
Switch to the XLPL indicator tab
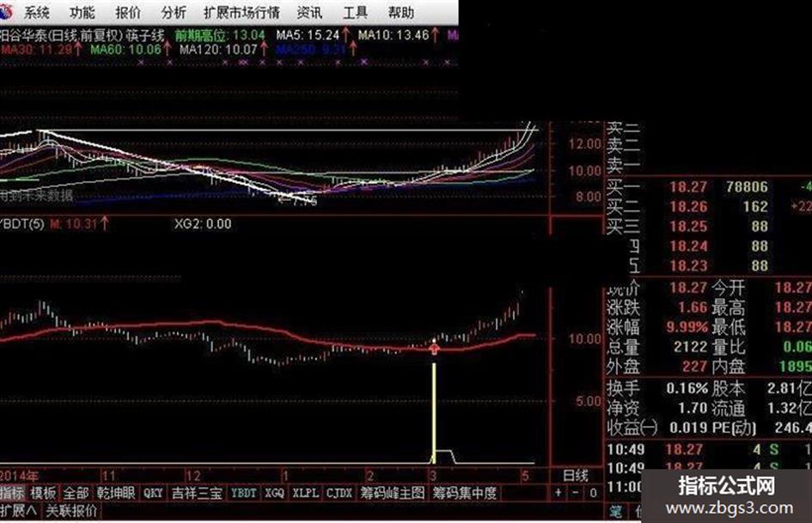(x=306, y=492)
